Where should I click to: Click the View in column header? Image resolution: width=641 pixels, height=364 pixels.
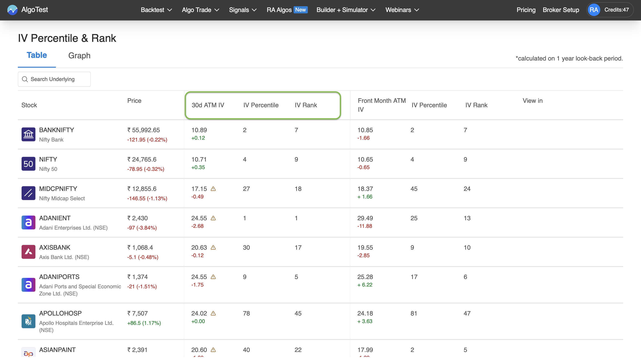(x=533, y=101)
